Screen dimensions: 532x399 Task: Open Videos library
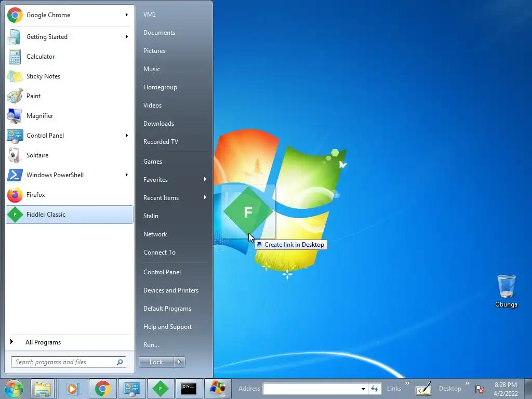click(x=152, y=105)
